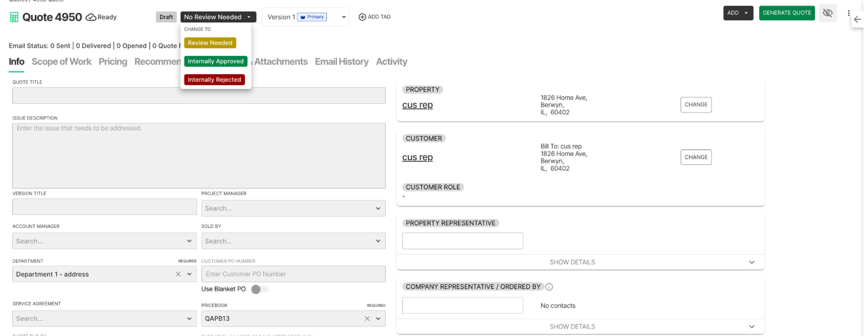
Task: Open the Project Manager search dropdown
Action: [293, 208]
